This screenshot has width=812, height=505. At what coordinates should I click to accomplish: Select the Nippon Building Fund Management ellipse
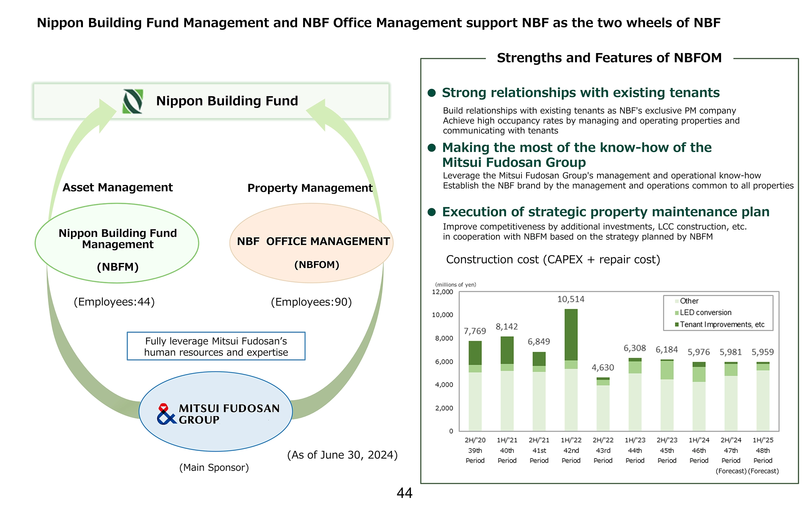click(x=117, y=243)
